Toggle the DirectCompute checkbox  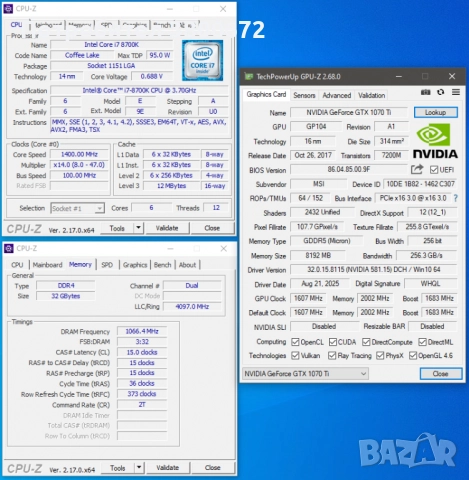[x=366, y=342]
